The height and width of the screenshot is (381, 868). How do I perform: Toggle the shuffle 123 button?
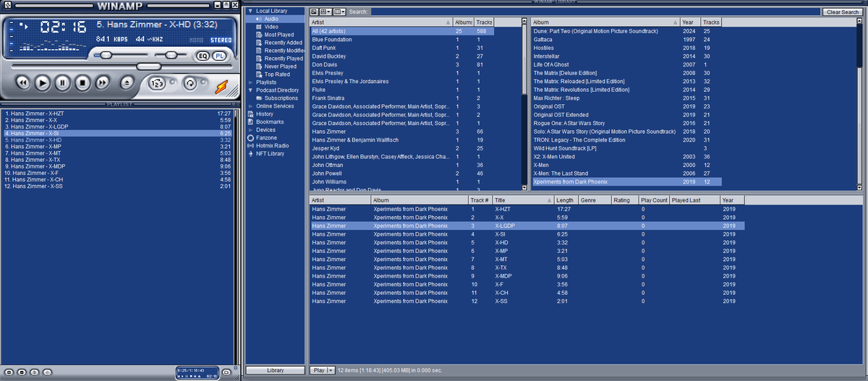coord(157,83)
